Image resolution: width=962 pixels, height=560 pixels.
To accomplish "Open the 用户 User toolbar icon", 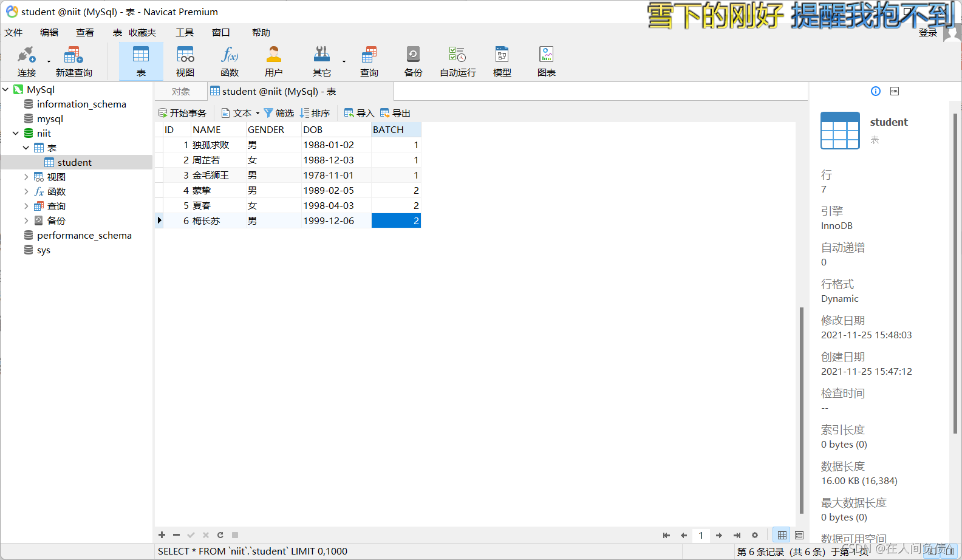I will (x=274, y=61).
